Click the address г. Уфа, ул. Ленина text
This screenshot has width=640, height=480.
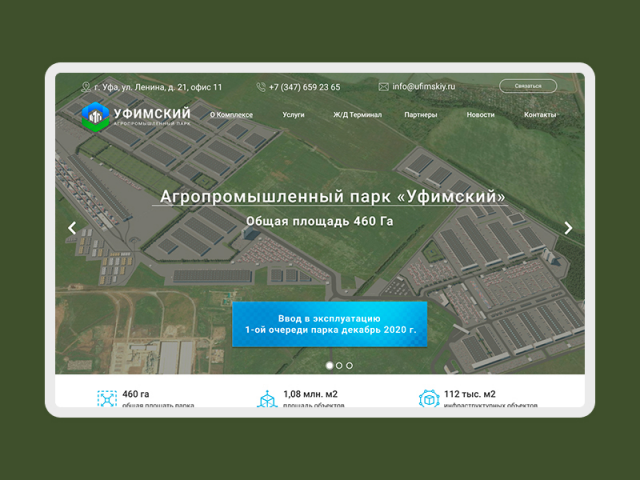point(158,87)
